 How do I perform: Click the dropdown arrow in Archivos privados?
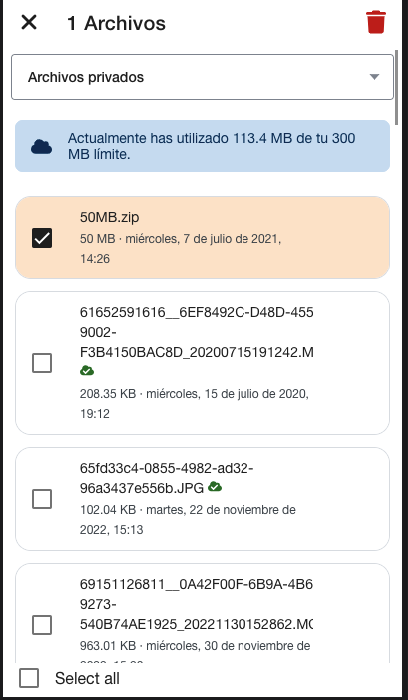pos(374,77)
